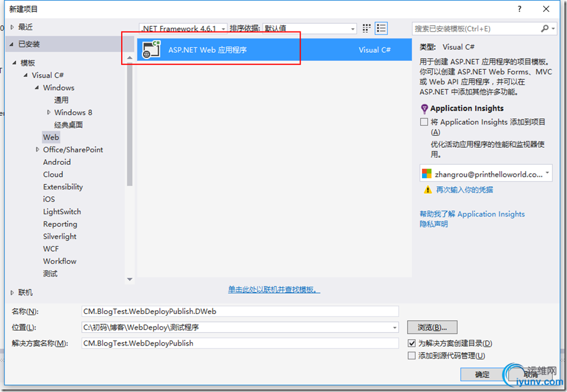Toggle add to source control checkbox
Screen dimensions: 567x392
pos(411,356)
